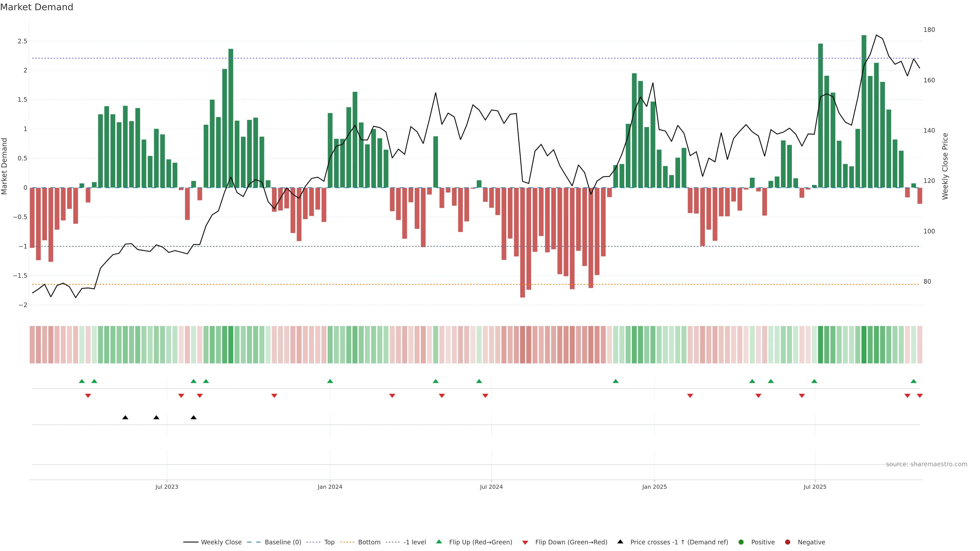The image size is (980, 551).
Task: Click the green Positive legend dot
Action: coord(741,542)
